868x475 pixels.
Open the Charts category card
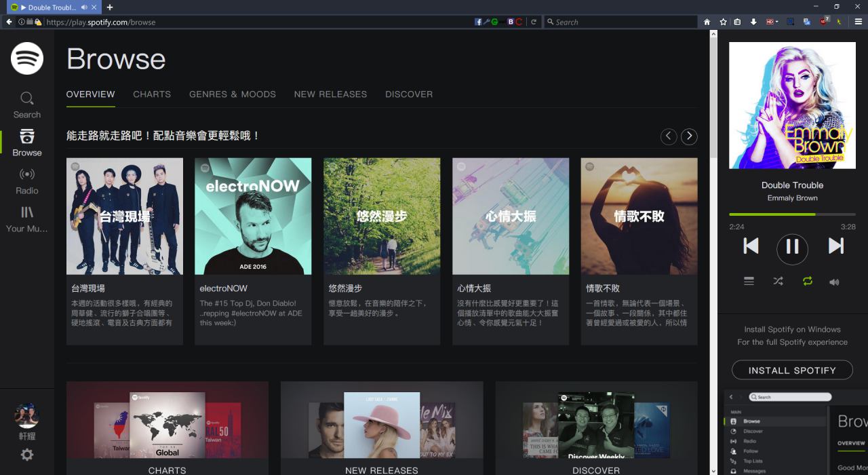click(x=167, y=428)
